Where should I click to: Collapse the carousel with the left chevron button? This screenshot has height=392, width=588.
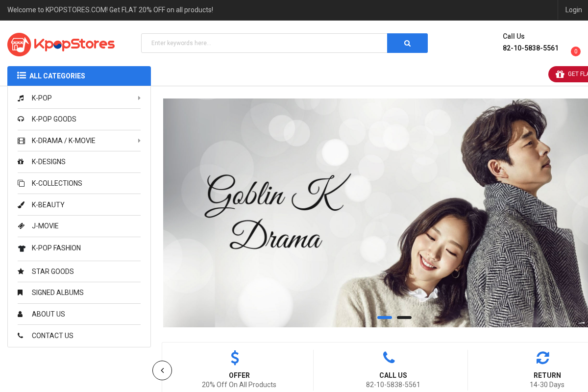tap(162, 370)
